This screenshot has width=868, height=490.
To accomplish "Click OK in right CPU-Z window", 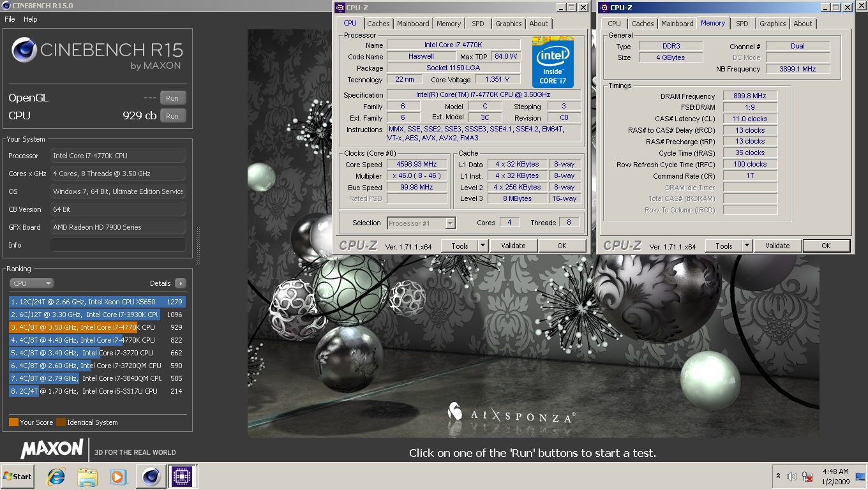I will tap(826, 246).
